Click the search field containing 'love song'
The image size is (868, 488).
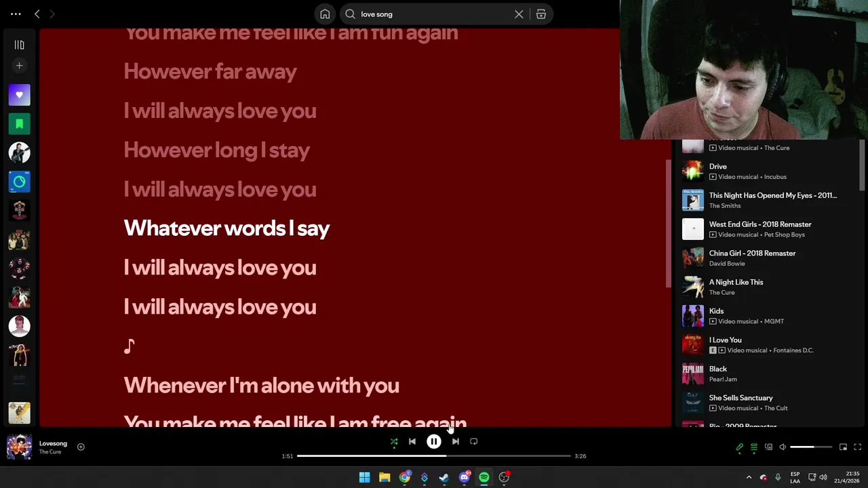click(x=434, y=14)
